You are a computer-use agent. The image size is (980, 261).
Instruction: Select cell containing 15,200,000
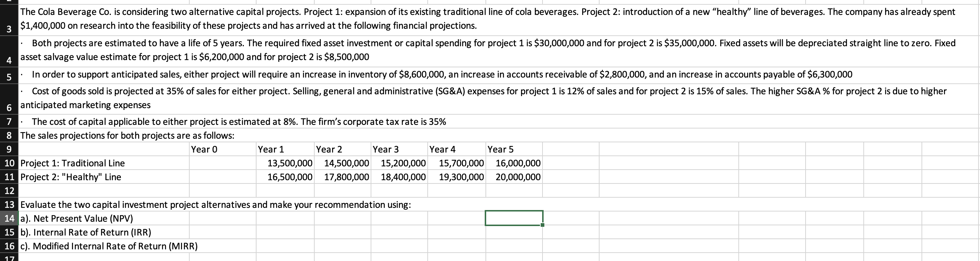(x=399, y=163)
